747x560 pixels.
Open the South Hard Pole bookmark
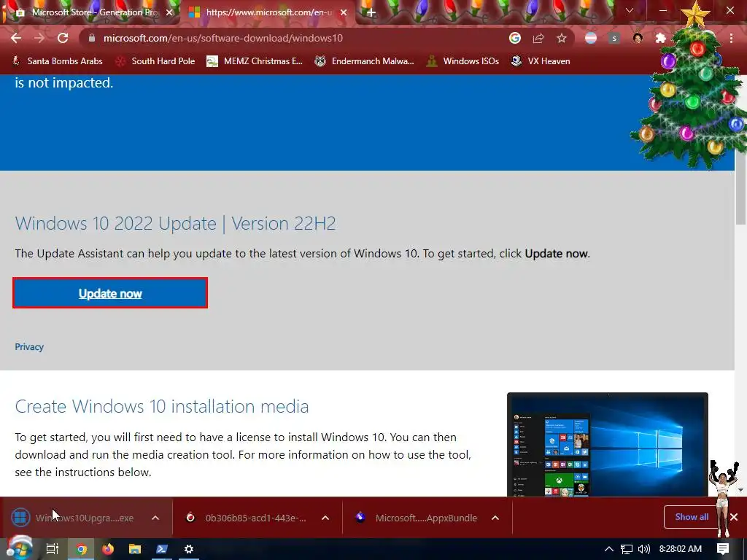click(156, 61)
